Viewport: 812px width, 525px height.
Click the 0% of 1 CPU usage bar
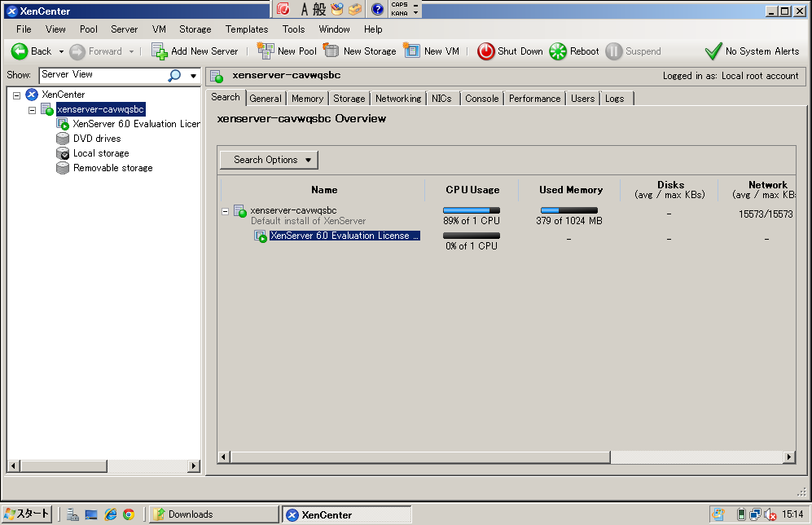(x=472, y=236)
